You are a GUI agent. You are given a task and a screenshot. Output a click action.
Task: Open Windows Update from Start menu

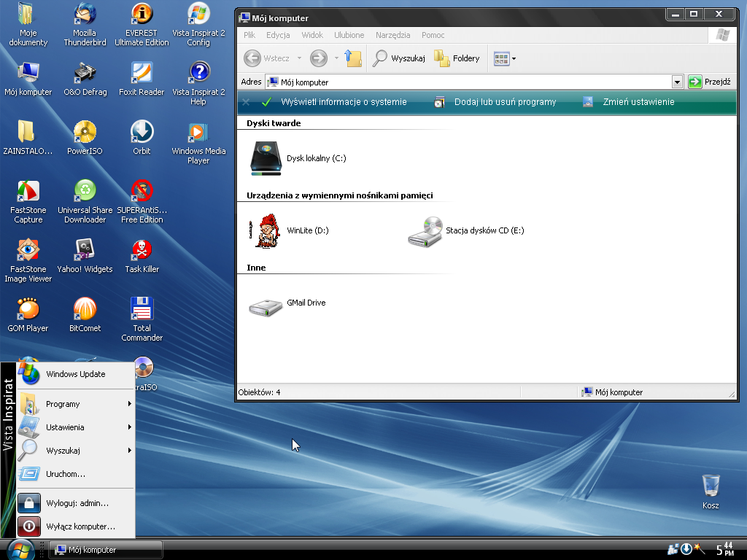pos(76,374)
